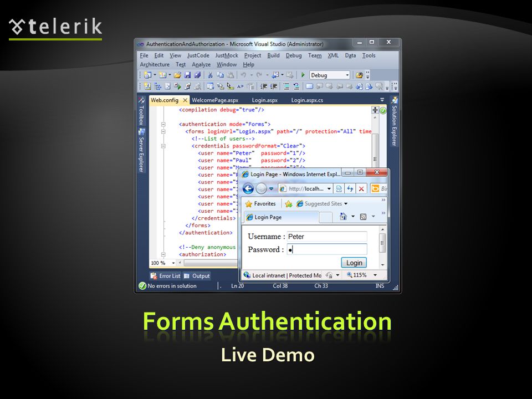Click the Undo arrow icon
Viewport: 532px width, 399px height.
tap(243, 75)
